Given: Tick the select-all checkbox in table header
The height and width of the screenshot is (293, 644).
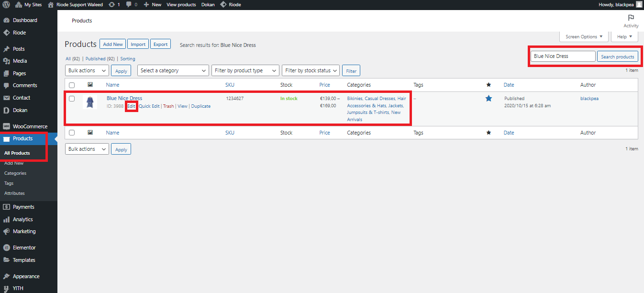Looking at the screenshot, I should [72, 85].
